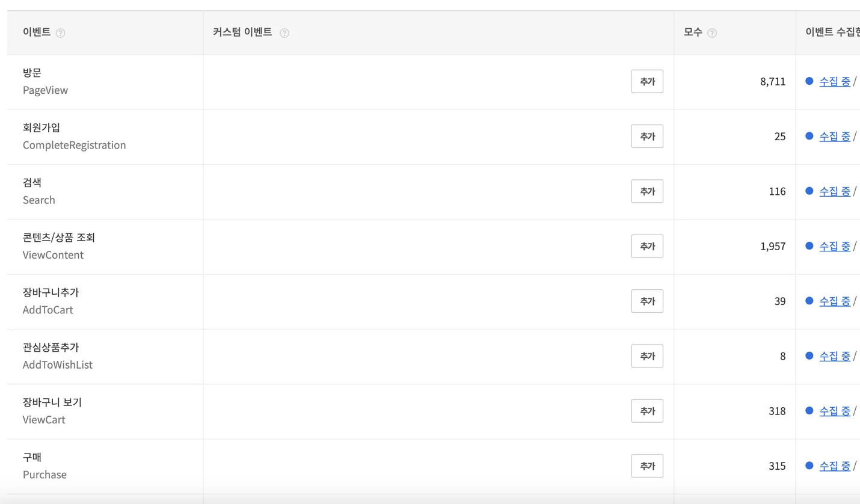Click blue status dot in PageView row
Image resolution: width=860 pixels, height=504 pixels.
(x=809, y=81)
